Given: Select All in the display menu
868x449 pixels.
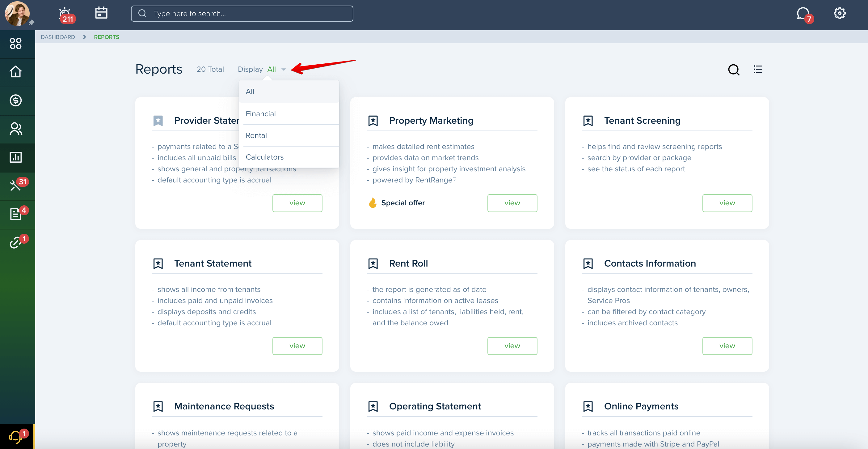Looking at the screenshot, I should tap(289, 92).
